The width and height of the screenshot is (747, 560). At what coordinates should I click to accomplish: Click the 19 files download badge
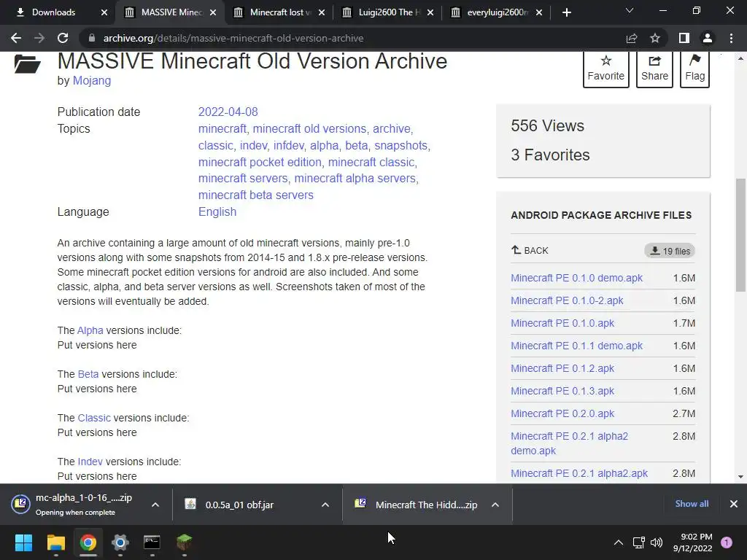point(670,251)
